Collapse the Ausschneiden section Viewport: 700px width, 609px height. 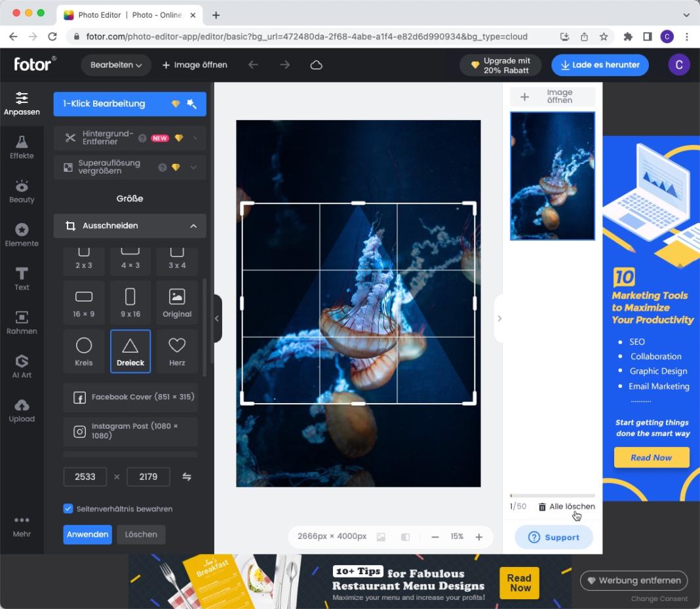point(193,226)
